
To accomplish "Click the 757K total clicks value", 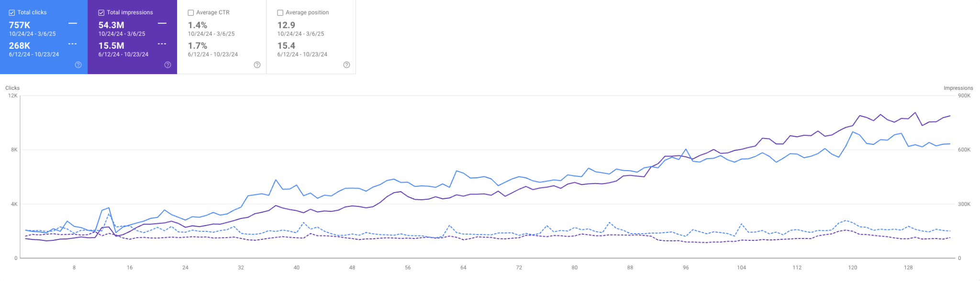I will point(20,25).
